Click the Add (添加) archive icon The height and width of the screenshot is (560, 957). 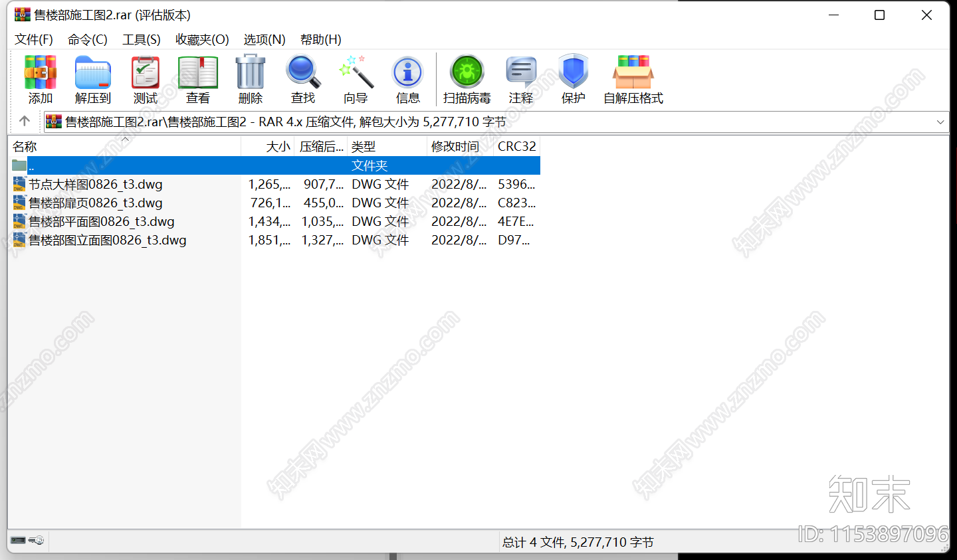coord(40,72)
